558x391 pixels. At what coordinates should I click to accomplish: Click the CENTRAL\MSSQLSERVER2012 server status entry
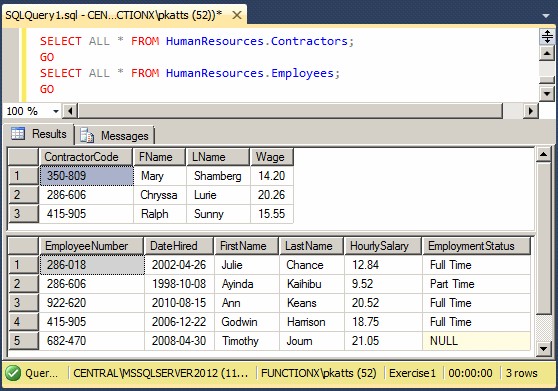click(160, 373)
